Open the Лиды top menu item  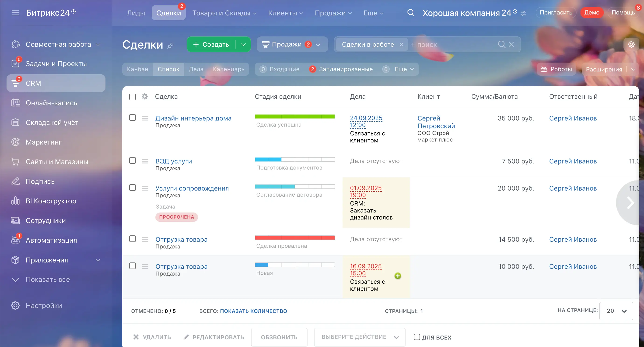pos(136,13)
